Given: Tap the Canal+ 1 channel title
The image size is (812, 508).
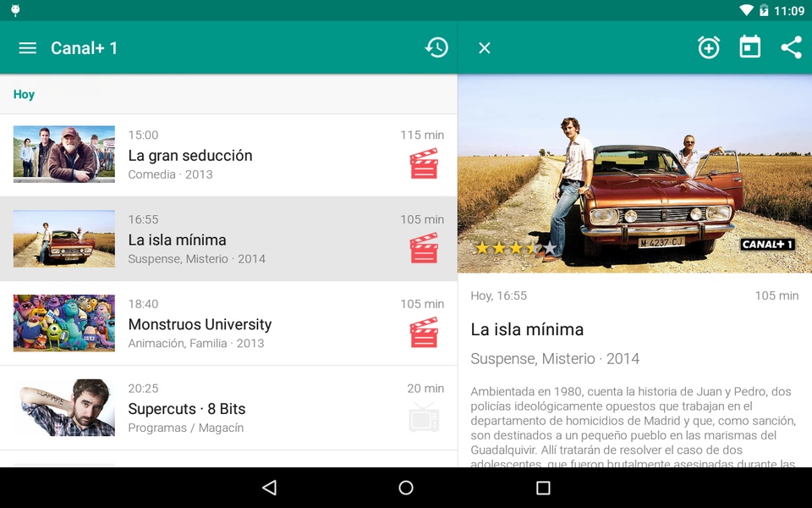Looking at the screenshot, I should pos(84,48).
